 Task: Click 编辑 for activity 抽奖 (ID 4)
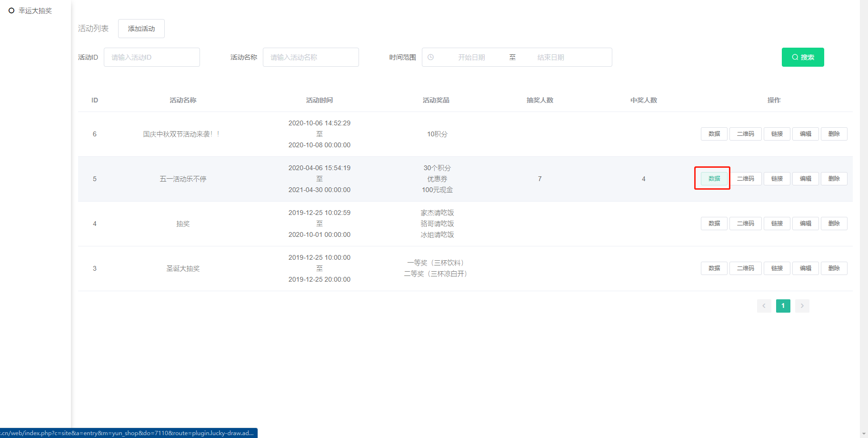tap(806, 224)
